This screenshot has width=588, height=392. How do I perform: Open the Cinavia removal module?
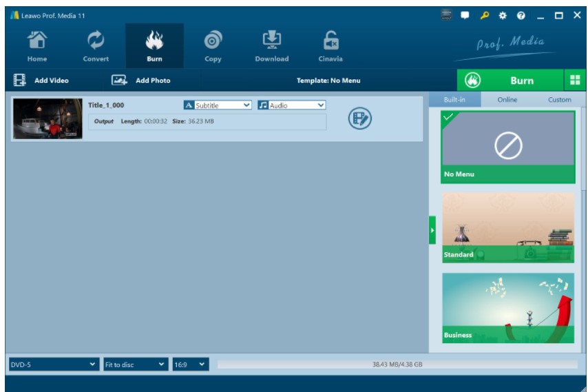click(330, 46)
